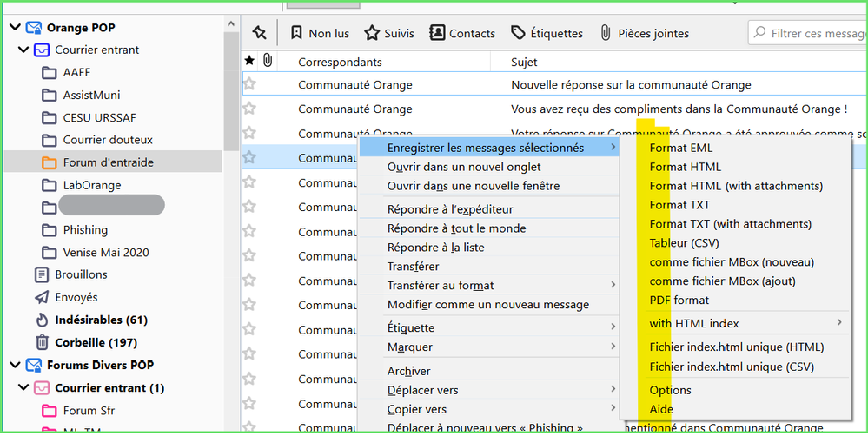Open the Forum Sfr folder

(x=89, y=411)
